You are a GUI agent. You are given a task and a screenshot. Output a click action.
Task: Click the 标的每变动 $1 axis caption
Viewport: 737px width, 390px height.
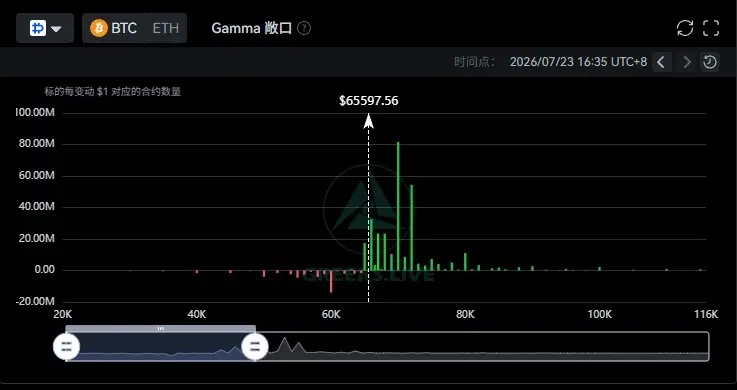click(x=113, y=92)
